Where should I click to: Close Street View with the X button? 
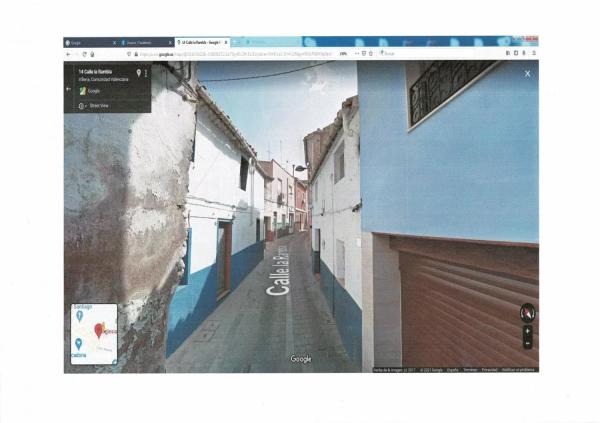pyautogui.click(x=527, y=73)
